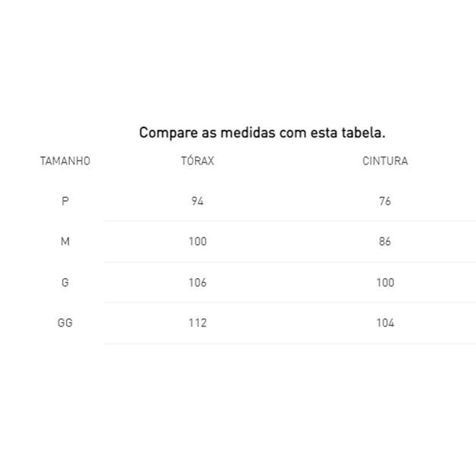Click cintura value 104 for size GG

click(385, 323)
